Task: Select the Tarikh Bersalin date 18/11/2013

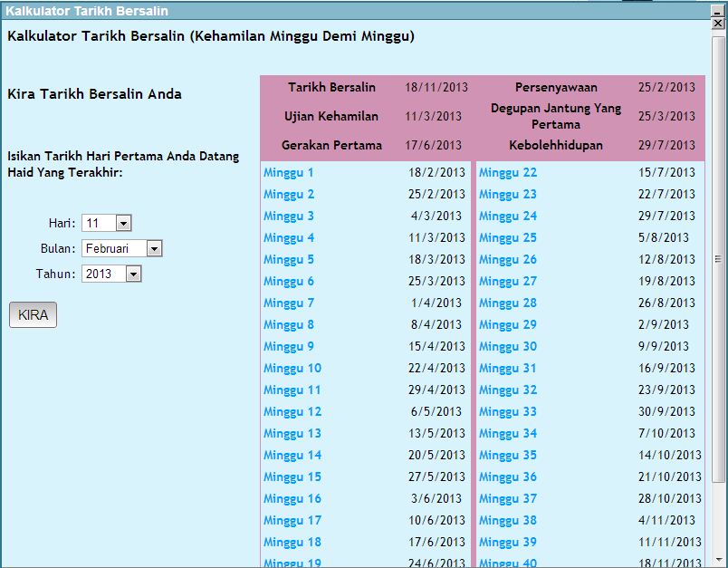Action: coord(436,87)
